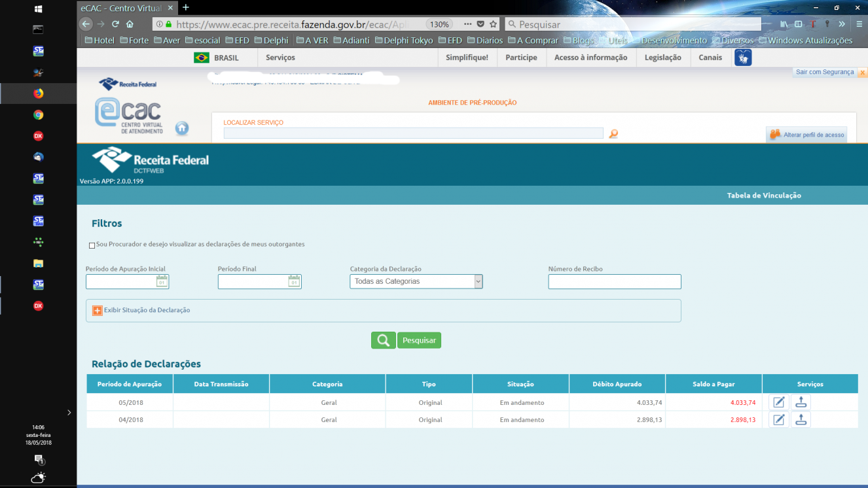Image resolution: width=868 pixels, height=488 pixels.
Task: Click the Período de Apuração cell 04/2018
Action: 130,420
